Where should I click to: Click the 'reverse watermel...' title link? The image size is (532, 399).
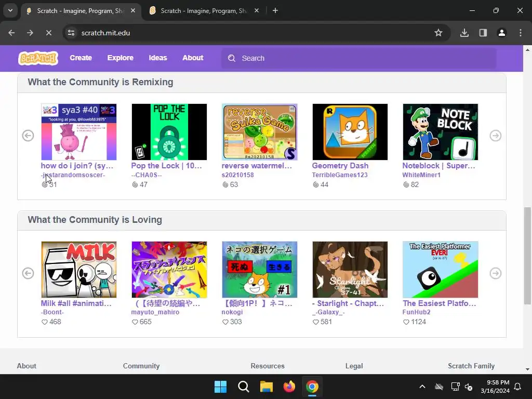(x=257, y=166)
